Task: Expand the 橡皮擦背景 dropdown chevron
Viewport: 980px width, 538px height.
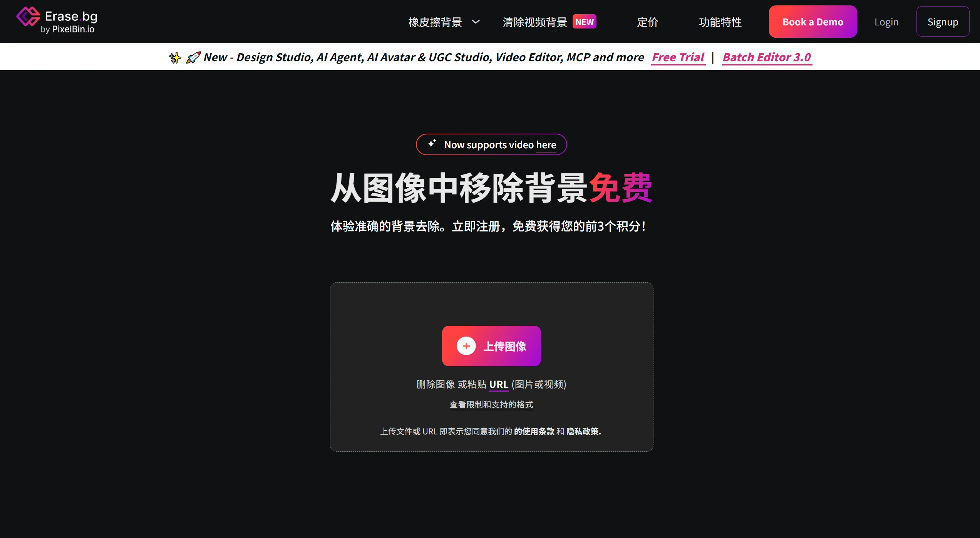Action: coord(476,22)
